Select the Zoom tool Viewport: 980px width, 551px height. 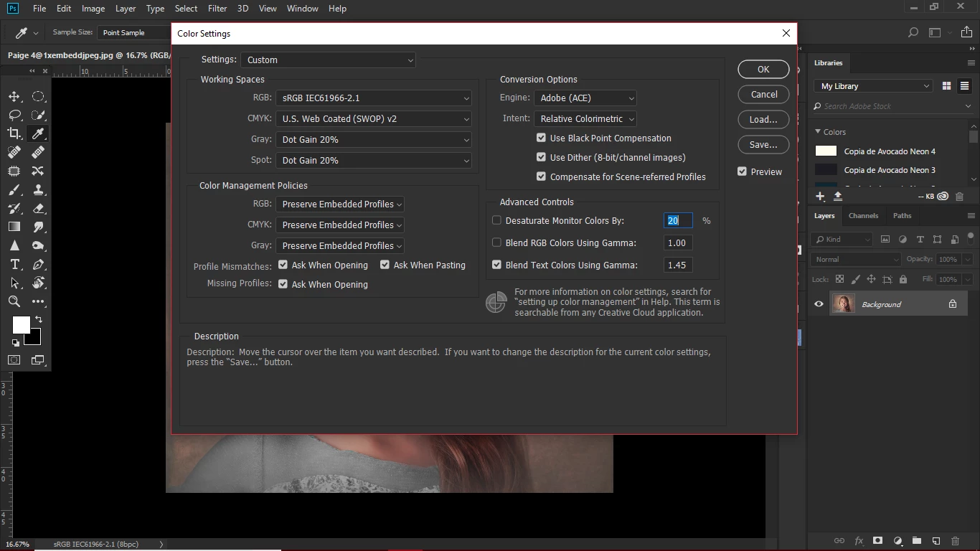14,301
